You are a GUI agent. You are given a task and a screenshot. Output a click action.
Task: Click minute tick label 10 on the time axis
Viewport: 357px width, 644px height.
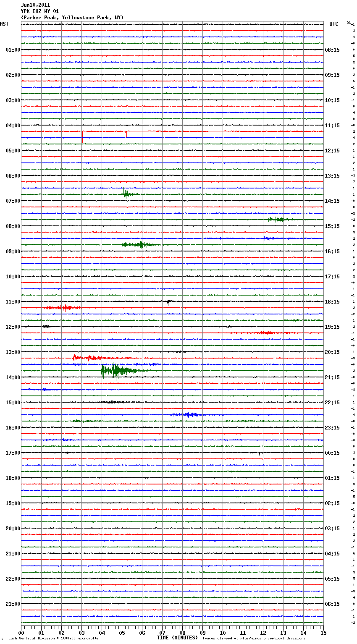(223, 633)
